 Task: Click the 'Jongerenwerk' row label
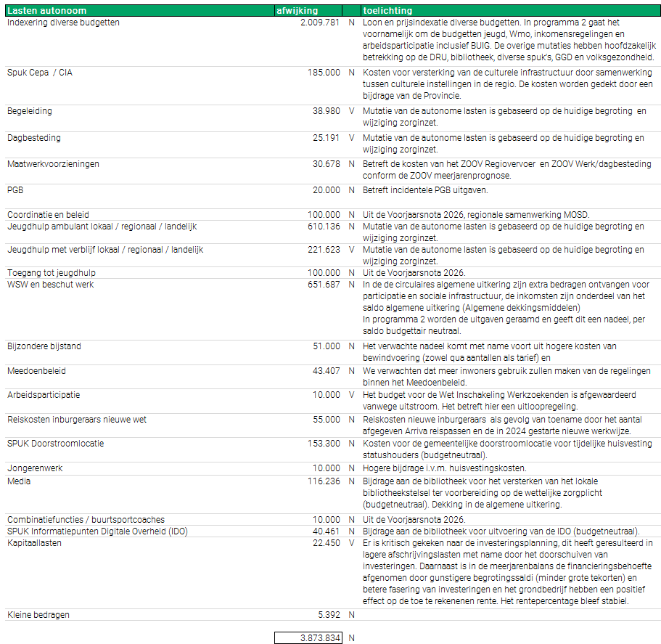35,468
